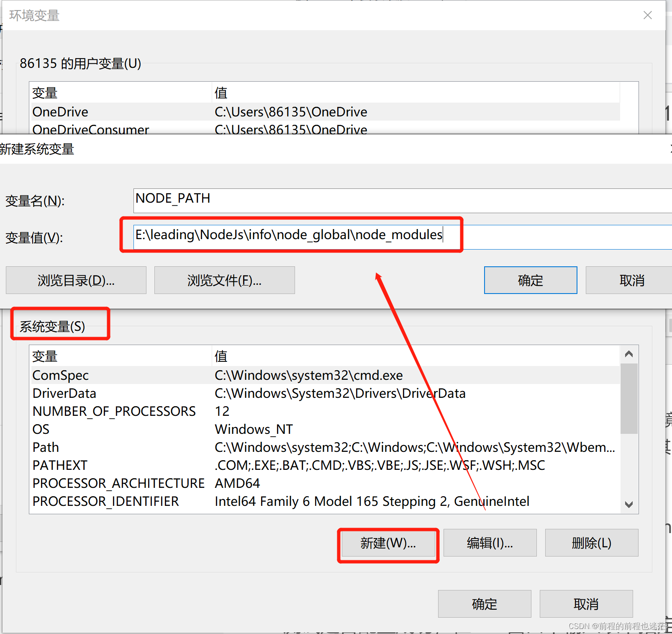Click 删除(L) under system variables
Viewport: 672px width, 634px height.
tap(592, 543)
